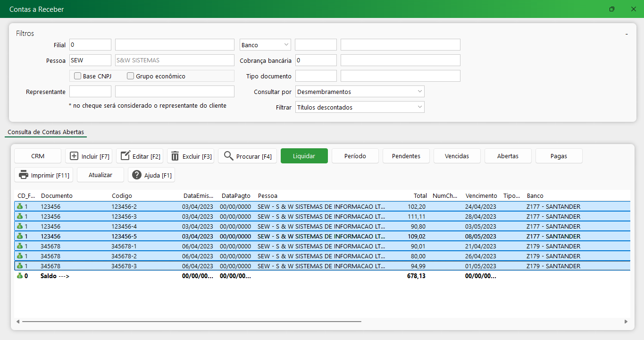Image resolution: width=644 pixels, height=340 pixels.
Task: Tick the Grupo econômico checkbox
Action: pyautogui.click(x=131, y=76)
